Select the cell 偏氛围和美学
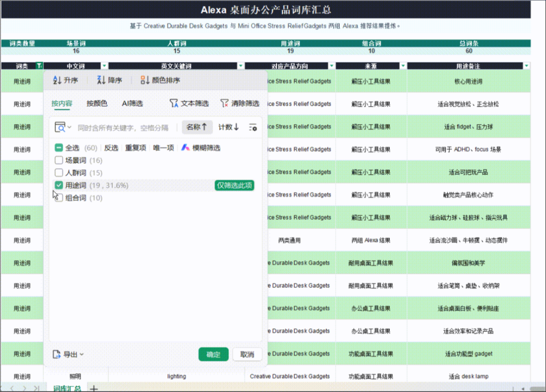Viewport: 546px width, 392px height. 468,263
